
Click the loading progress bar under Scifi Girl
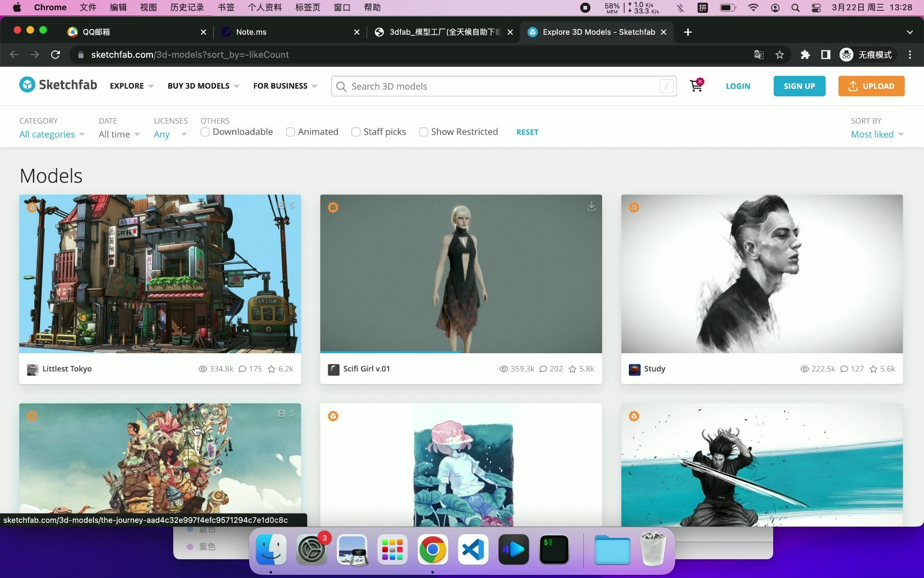tap(390, 352)
